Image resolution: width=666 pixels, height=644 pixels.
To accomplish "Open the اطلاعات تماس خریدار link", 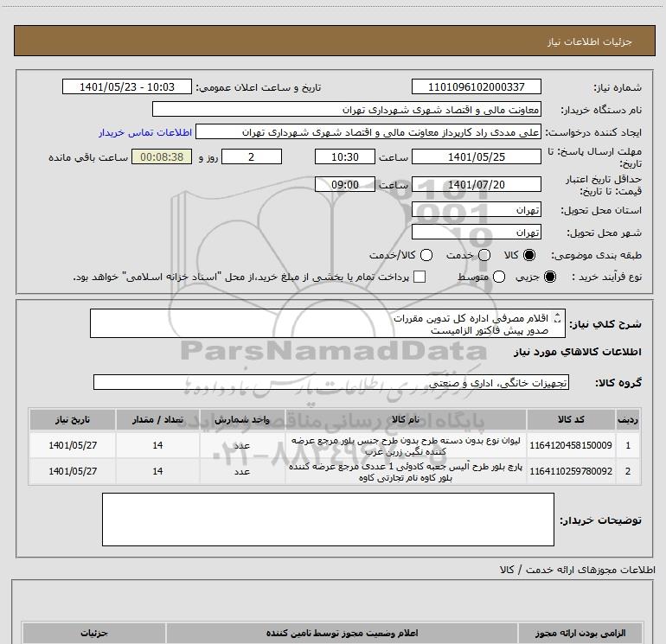I will tap(145, 132).
